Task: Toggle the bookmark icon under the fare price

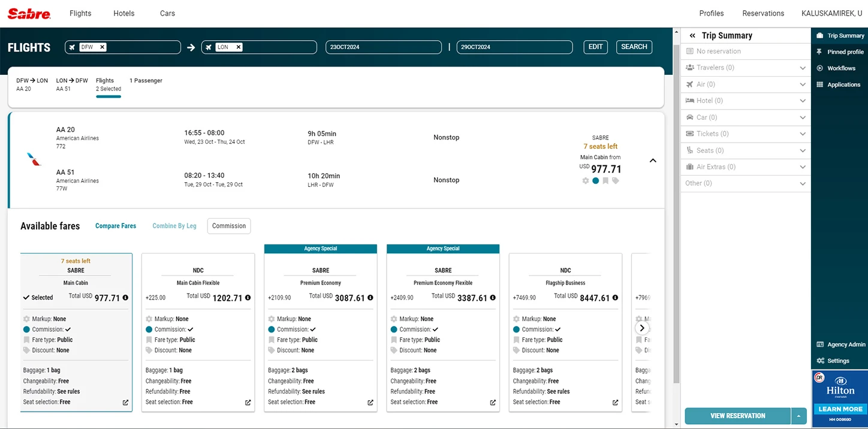Action: pyautogui.click(x=605, y=180)
